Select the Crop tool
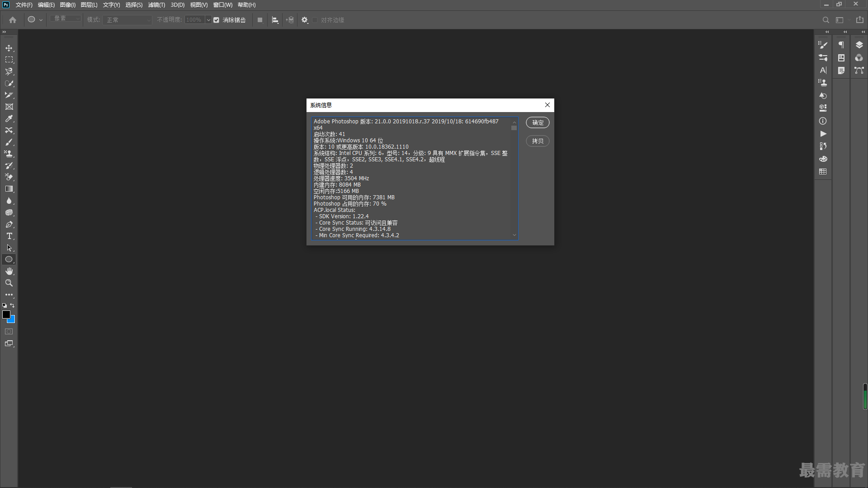Viewport: 868px width, 488px height. (x=9, y=95)
